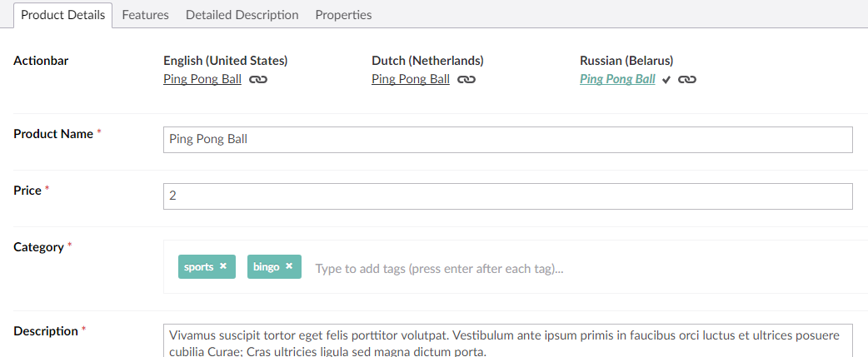Open Dutch (Netherlands) Ping Pong Ball link
Viewport: 868px width, 357px height.
click(410, 79)
